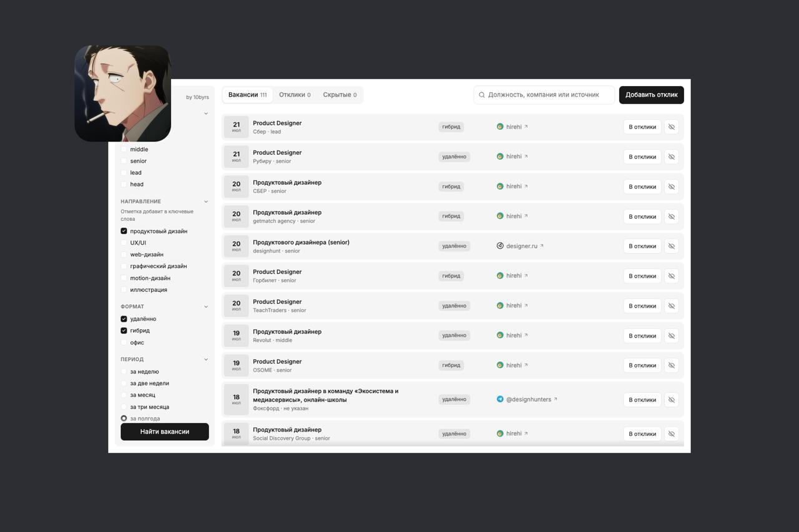Check the head level filter checkbox
Image resolution: width=799 pixels, height=532 pixels.
point(124,185)
